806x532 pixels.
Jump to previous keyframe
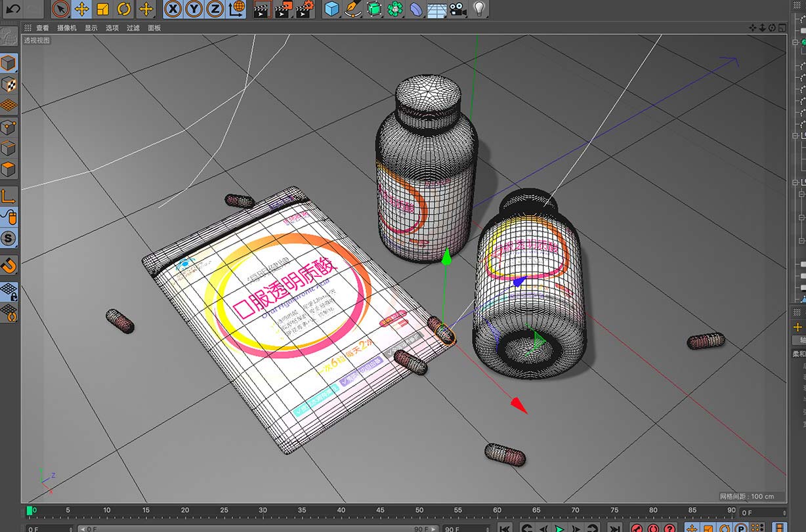pos(526,527)
